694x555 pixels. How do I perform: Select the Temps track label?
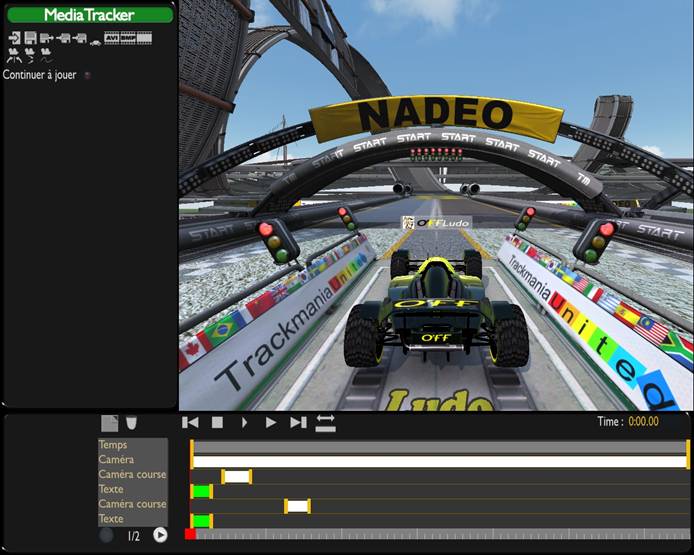tap(133, 445)
